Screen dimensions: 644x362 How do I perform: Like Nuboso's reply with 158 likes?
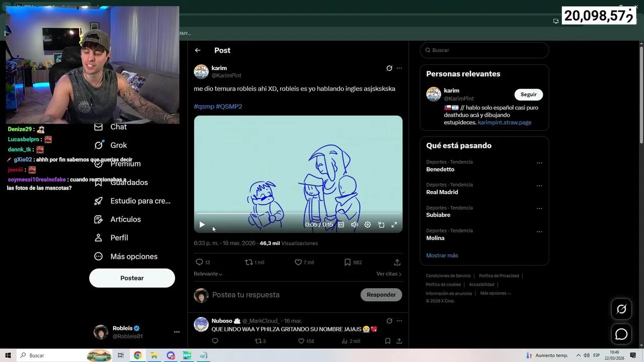point(306,341)
